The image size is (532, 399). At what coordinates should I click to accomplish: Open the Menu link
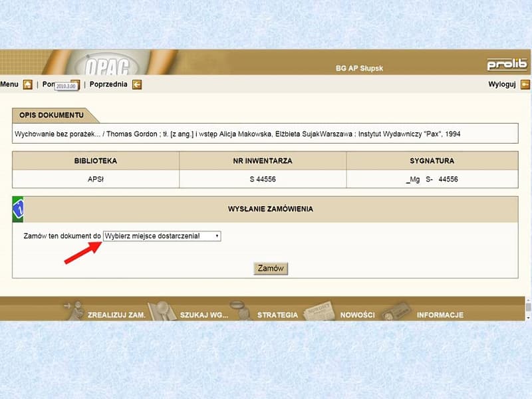tap(9, 84)
